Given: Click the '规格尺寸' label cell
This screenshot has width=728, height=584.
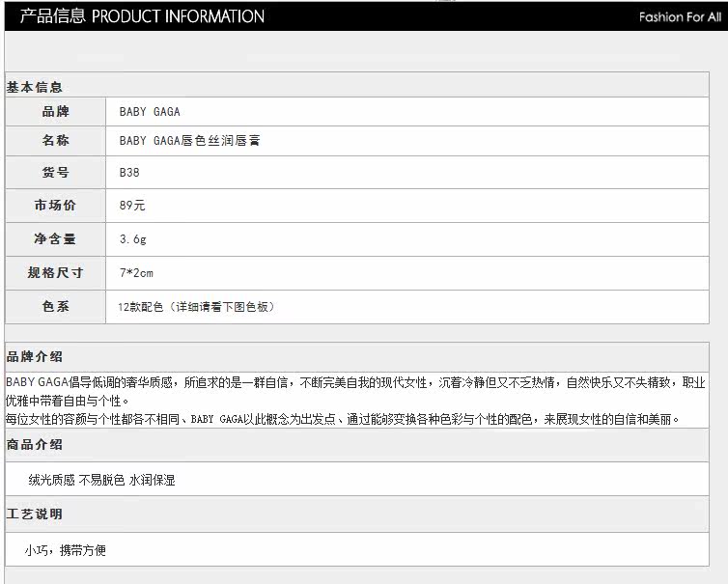Looking at the screenshot, I should coord(56,273).
